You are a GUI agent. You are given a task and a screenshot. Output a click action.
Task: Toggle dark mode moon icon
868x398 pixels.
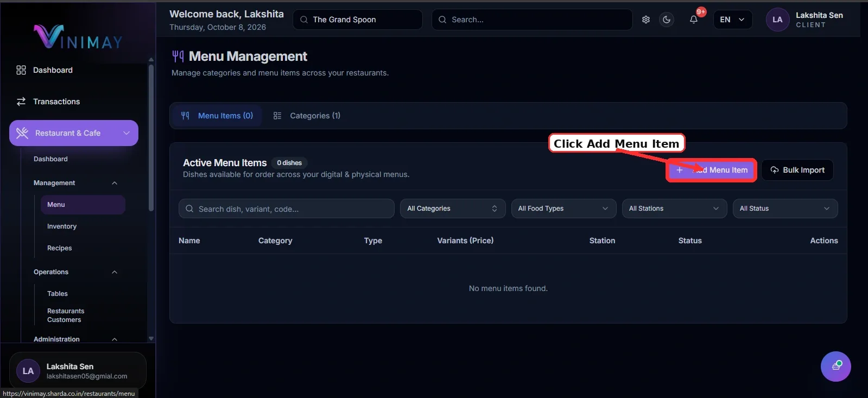[667, 20]
